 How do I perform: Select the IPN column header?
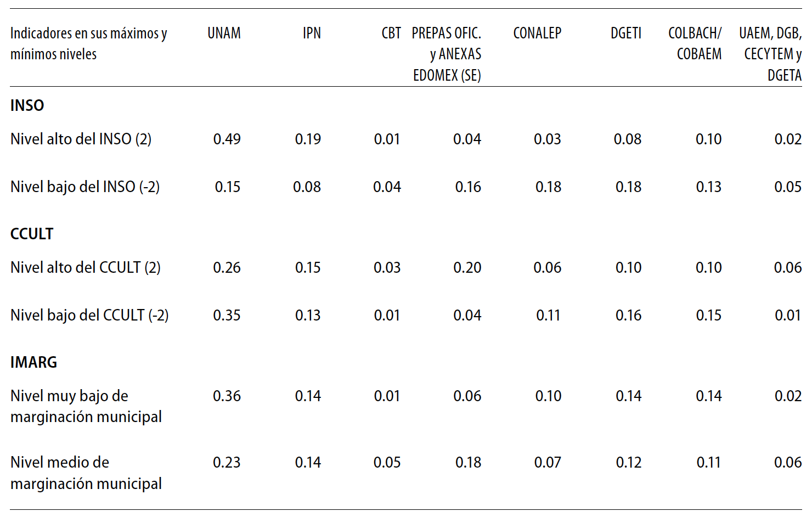312,33
